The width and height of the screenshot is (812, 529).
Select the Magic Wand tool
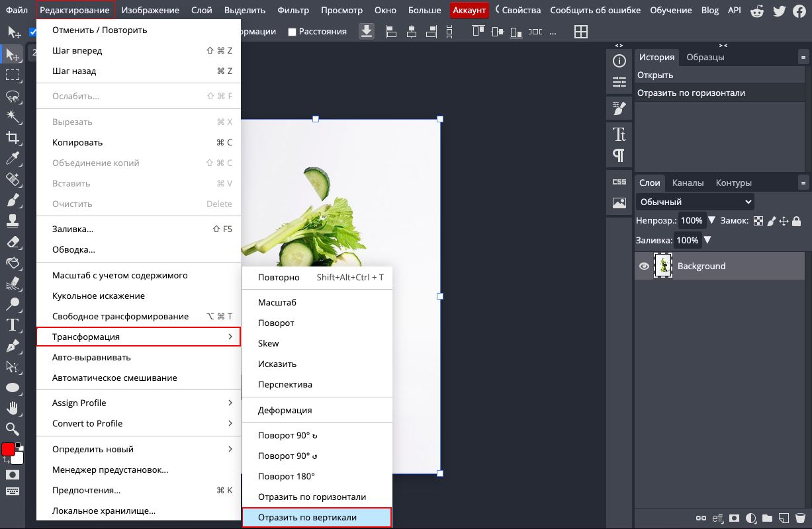click(12, 116)
